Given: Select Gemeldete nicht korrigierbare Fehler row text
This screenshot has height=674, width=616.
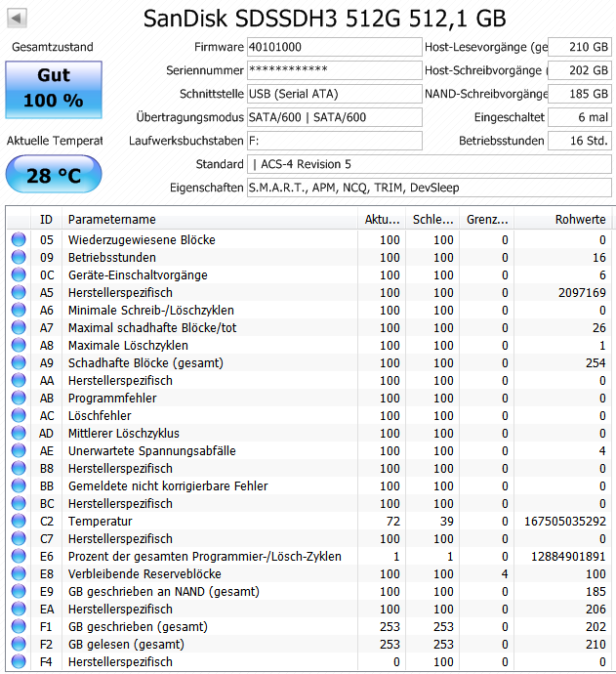Looking at the screenshot, I should [x=168, y=486].
